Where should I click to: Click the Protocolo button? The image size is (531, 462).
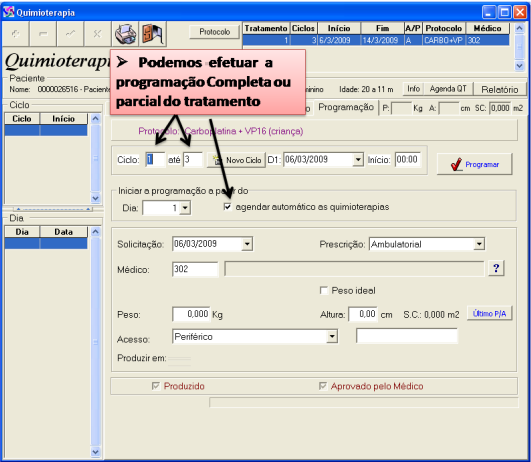click(214, 32)
